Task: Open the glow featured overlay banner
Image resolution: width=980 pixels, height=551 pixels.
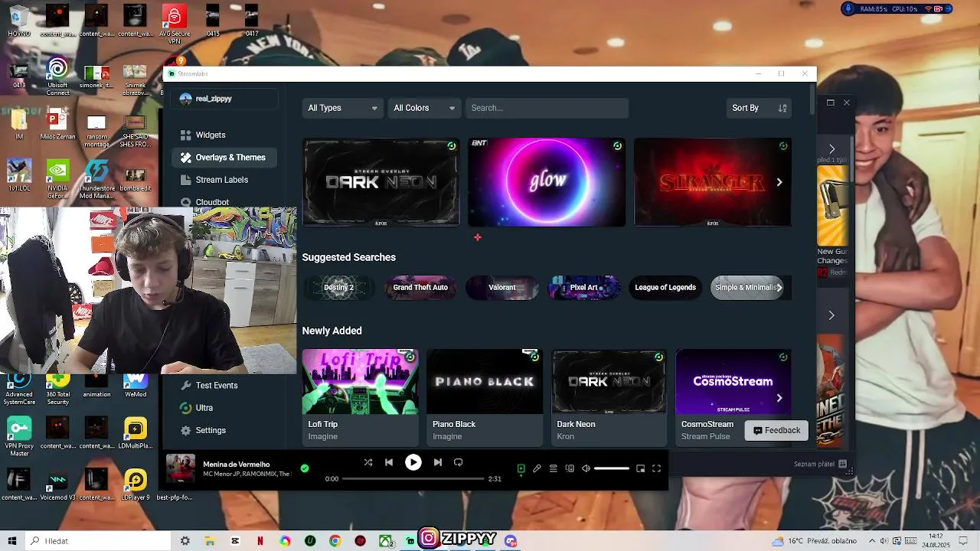Action: [547, 182]
